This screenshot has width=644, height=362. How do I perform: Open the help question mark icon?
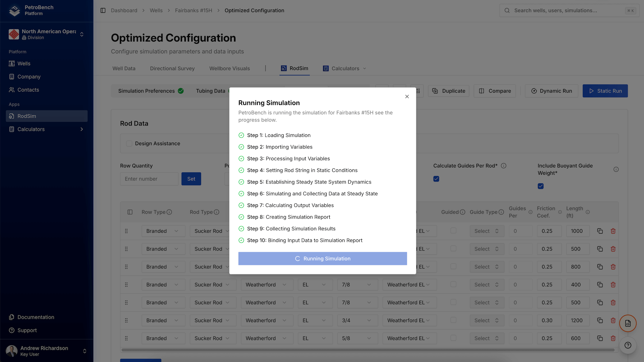click(x=628, y=345)
